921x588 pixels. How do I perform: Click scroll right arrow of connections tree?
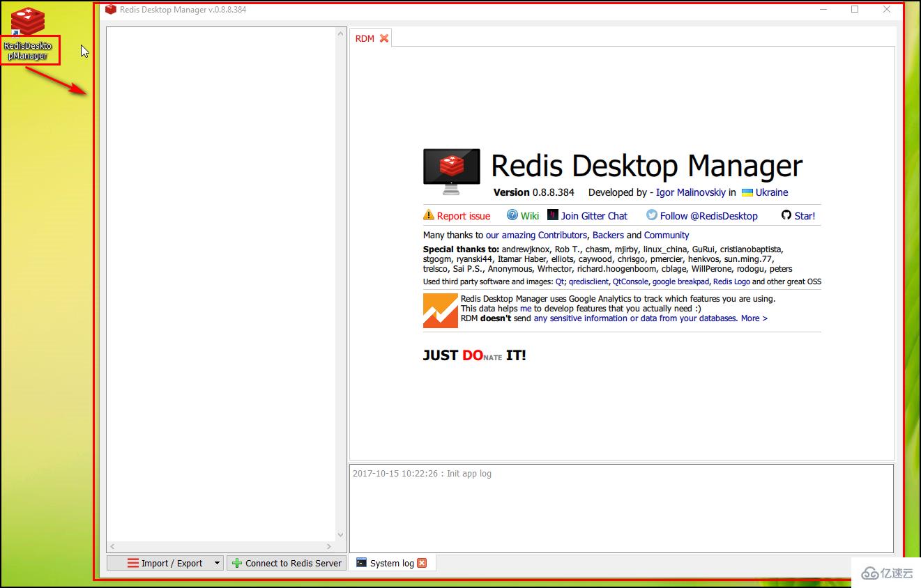point(330,547)
